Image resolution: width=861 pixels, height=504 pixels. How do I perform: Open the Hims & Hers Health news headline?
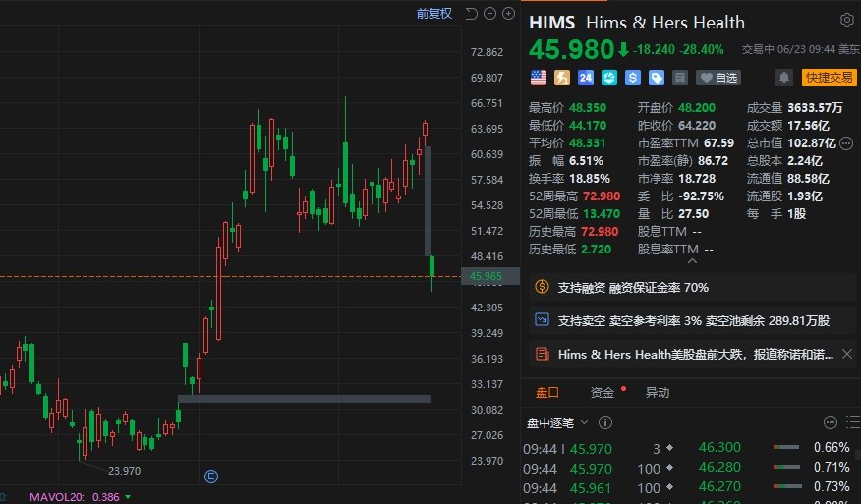coord(695,354)
